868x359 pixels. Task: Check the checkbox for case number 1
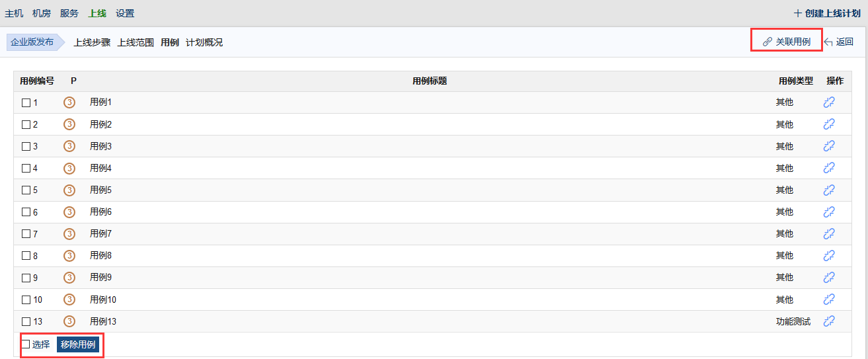click(x=26, y=102)
